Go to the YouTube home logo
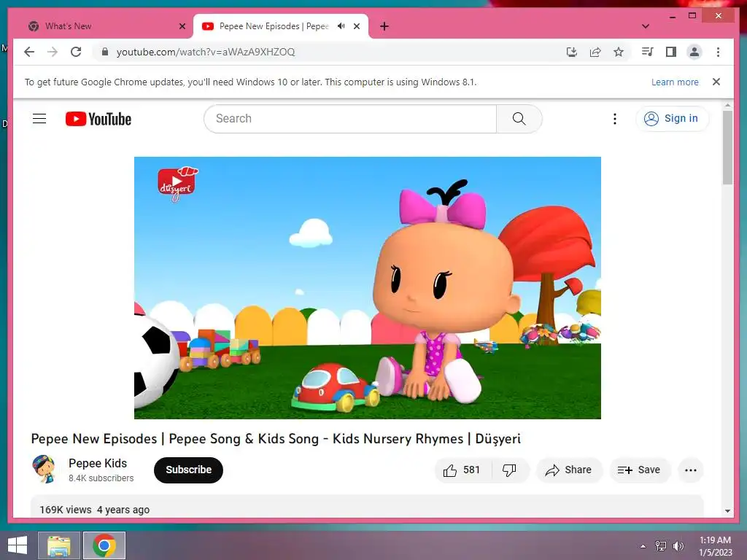 98,119
